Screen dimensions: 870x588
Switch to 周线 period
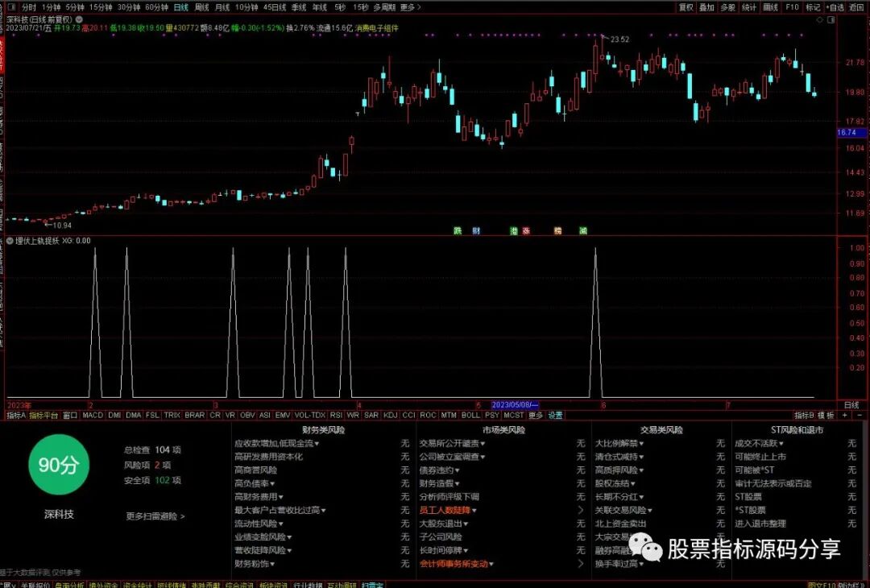pos(202,7)
